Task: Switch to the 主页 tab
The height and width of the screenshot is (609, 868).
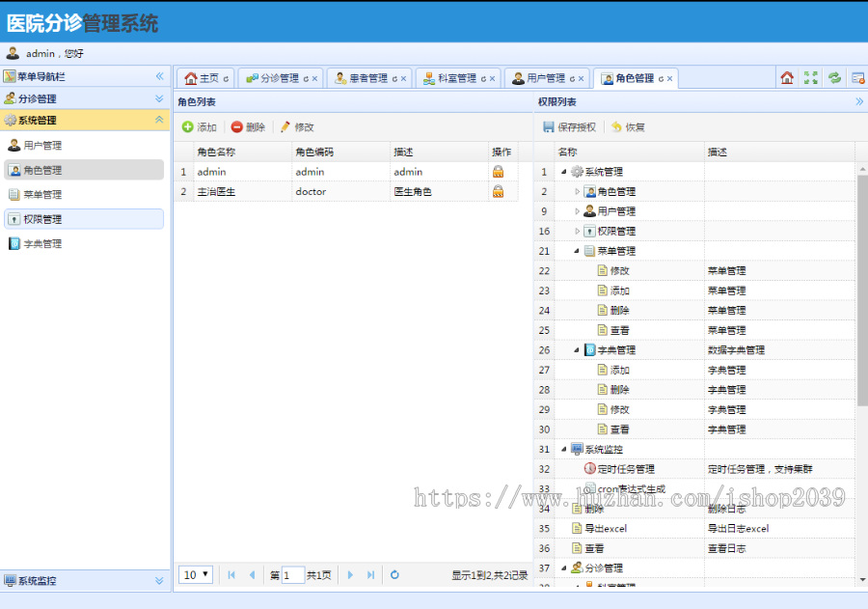Action: tap(205, 78)
